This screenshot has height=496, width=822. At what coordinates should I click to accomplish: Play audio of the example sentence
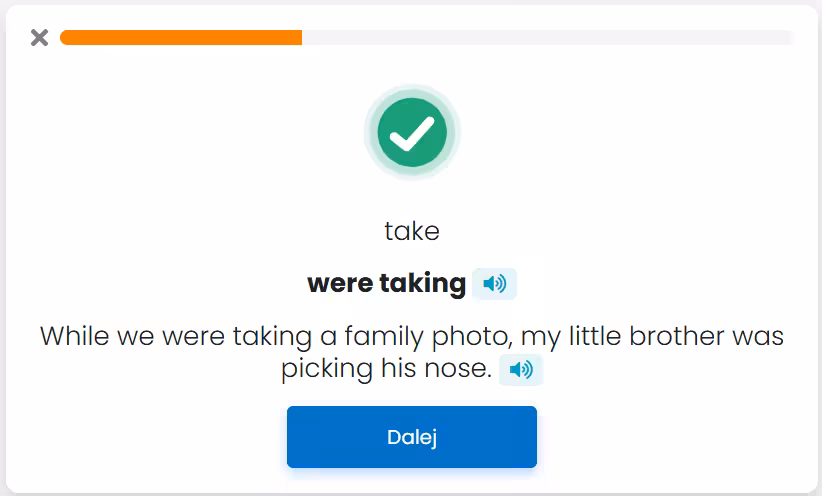[x=521, y=370]
